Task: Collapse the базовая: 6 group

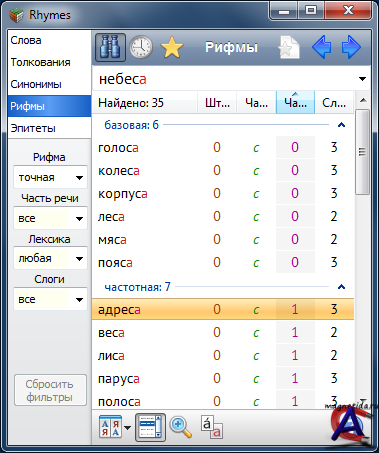Action: [341, 125]
